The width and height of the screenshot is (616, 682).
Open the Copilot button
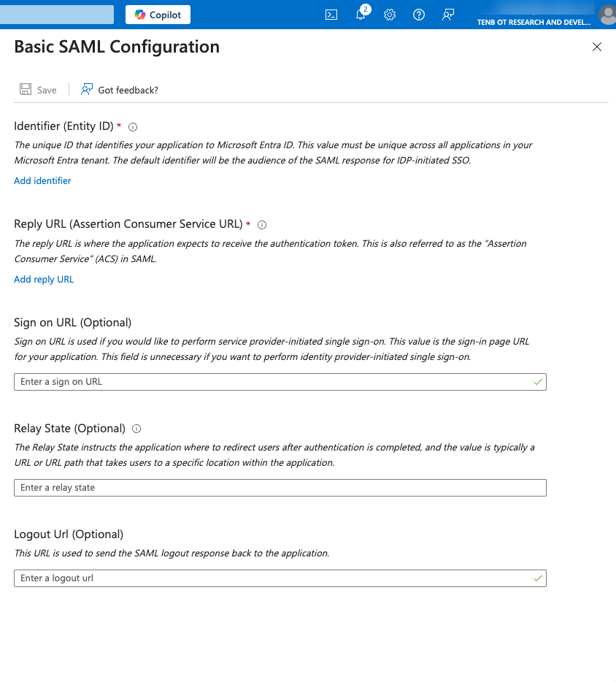click(x=158, y=15)
